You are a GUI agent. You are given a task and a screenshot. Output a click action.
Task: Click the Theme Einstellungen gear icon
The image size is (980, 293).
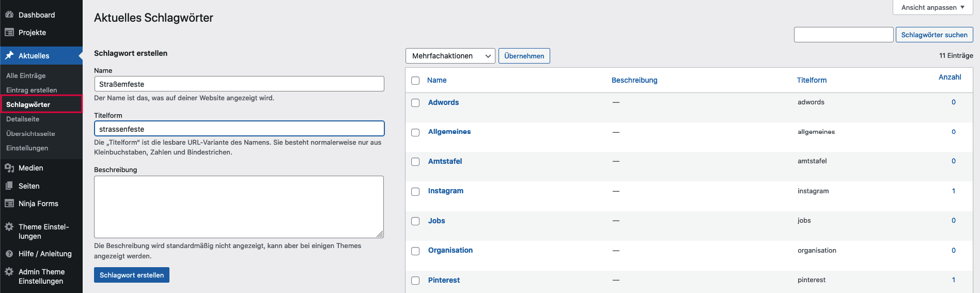point(9,227)
